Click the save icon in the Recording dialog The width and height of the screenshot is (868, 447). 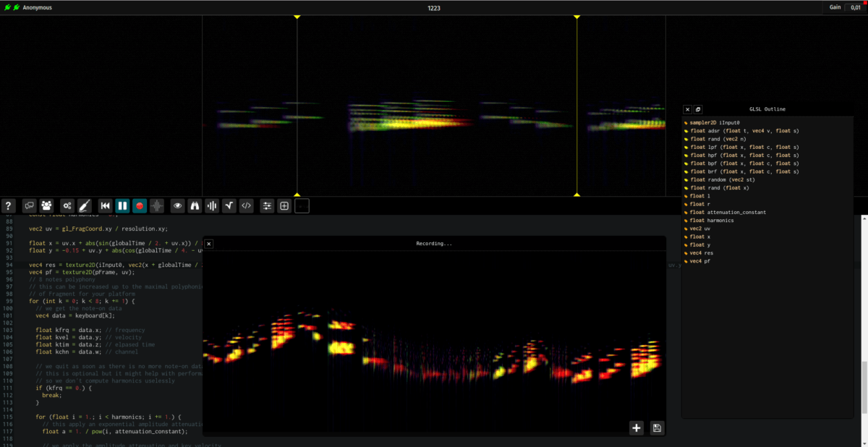click(657, 428)
